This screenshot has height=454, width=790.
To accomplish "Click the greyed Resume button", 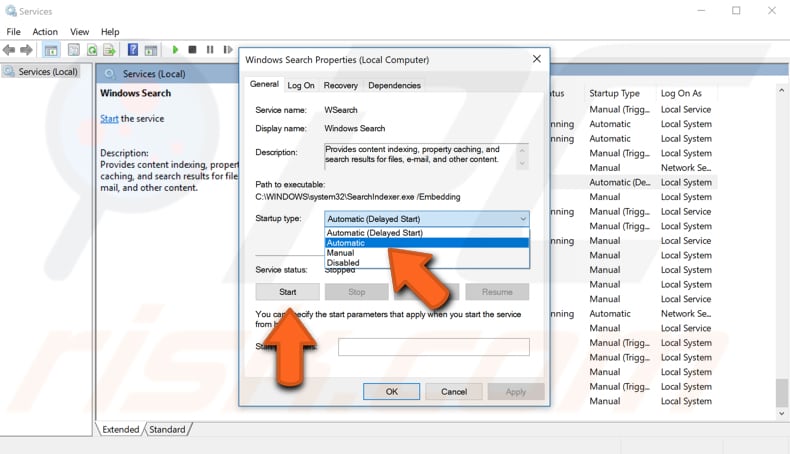I will click(x=497, y=292).
